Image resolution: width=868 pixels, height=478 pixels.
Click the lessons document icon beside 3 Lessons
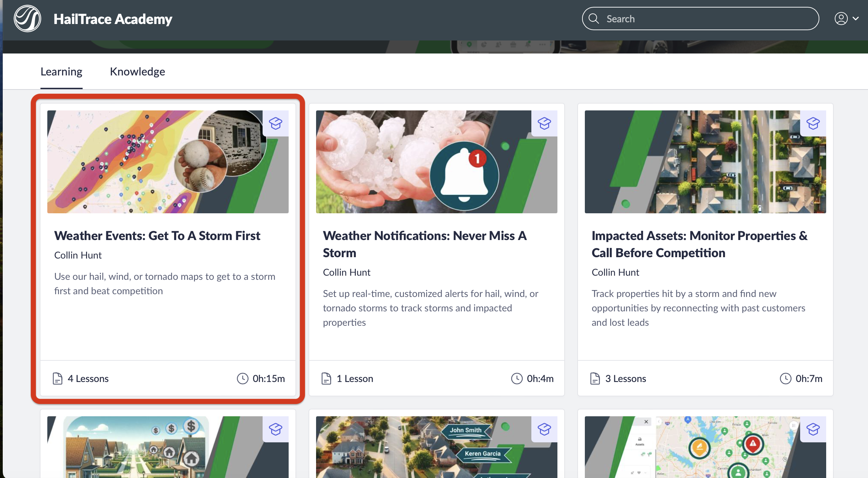tap(595, 379)
